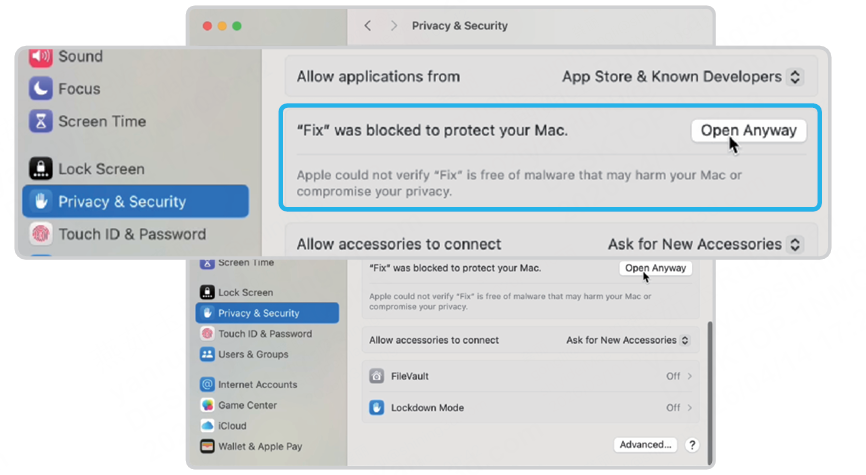Viewport: 866px width, 475px height.
Task: Click the Lock Screen icon in the small sidebar
Action: pos(207,292)
